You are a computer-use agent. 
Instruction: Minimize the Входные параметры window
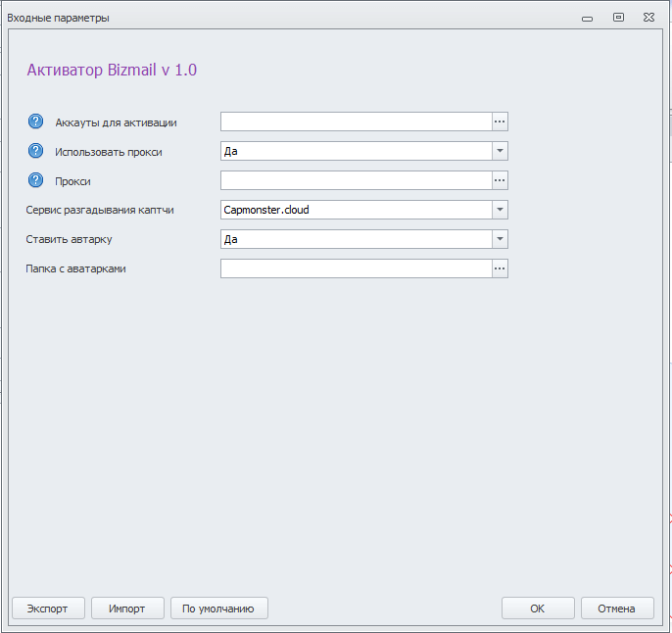(587, 19)
